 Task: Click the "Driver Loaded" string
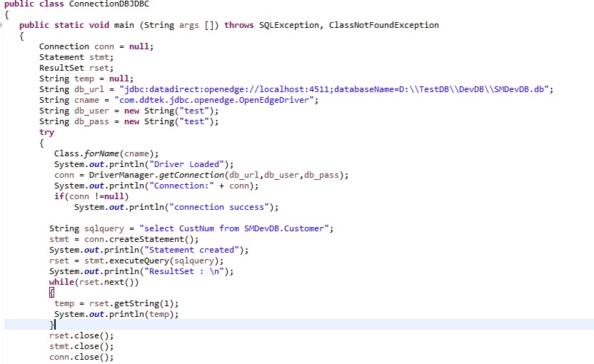(x=186, y=164)
